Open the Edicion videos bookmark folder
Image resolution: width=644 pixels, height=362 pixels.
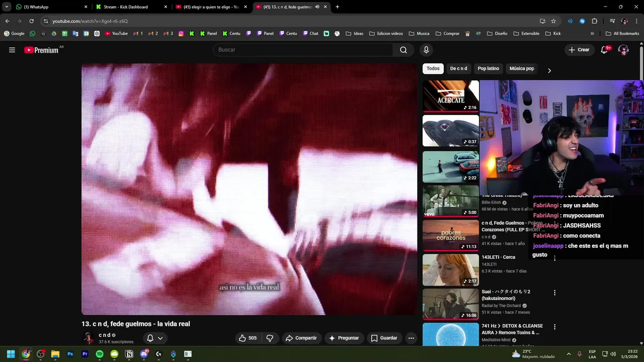tap(386, 34)
